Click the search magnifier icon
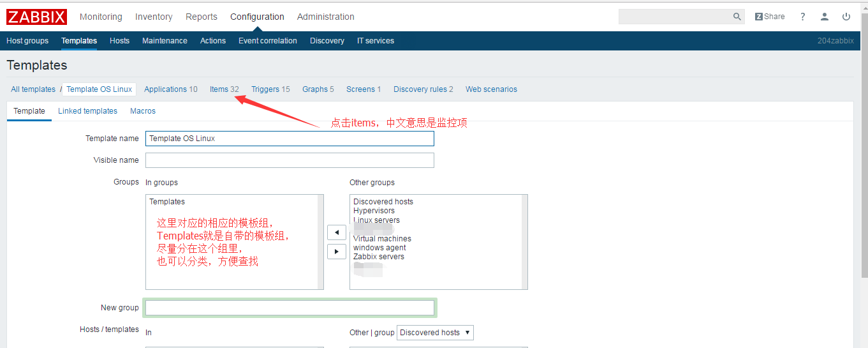868x348 pixels. point(737,17)
